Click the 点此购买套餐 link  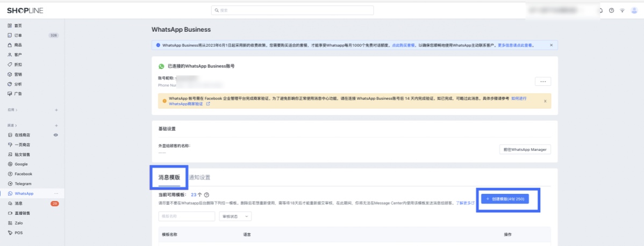tap(403, 45)
